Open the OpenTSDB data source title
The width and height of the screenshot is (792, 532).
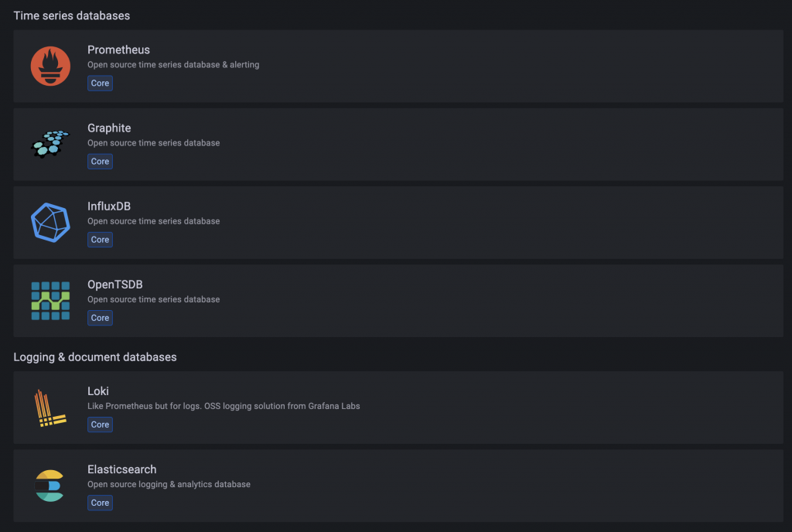coord(114,285)
